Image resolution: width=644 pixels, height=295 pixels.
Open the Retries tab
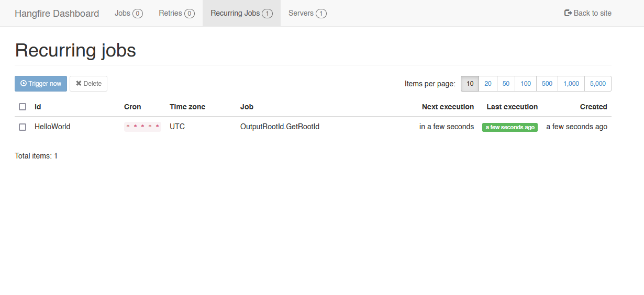(176, 13)
